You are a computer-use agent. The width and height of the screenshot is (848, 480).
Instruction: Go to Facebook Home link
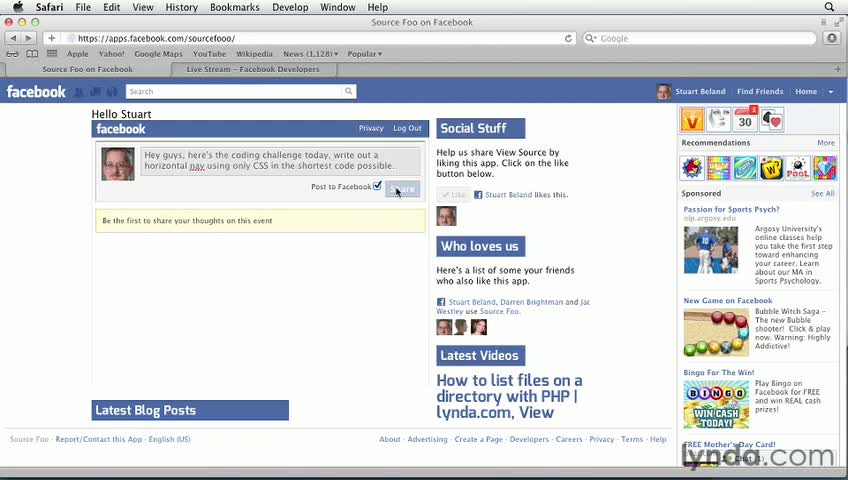(x=806, y=91)
